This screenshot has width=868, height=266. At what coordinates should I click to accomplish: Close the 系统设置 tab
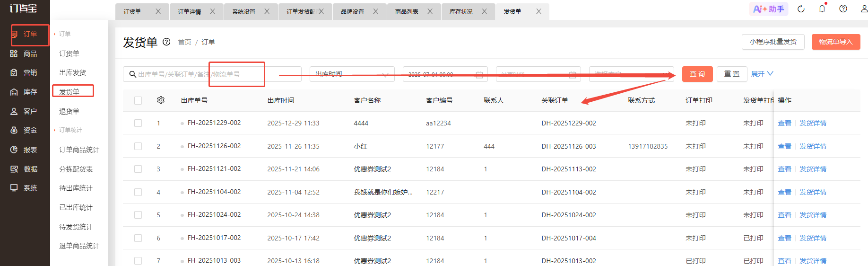[267, 11]
